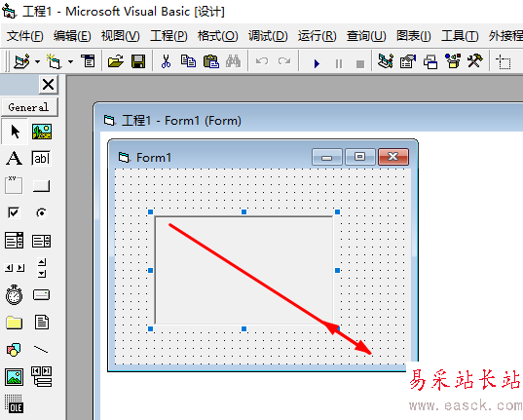The image size is (523, 420).
Task: Click Add Standard EXE Project icon
Action: click(x=22, y=61)
